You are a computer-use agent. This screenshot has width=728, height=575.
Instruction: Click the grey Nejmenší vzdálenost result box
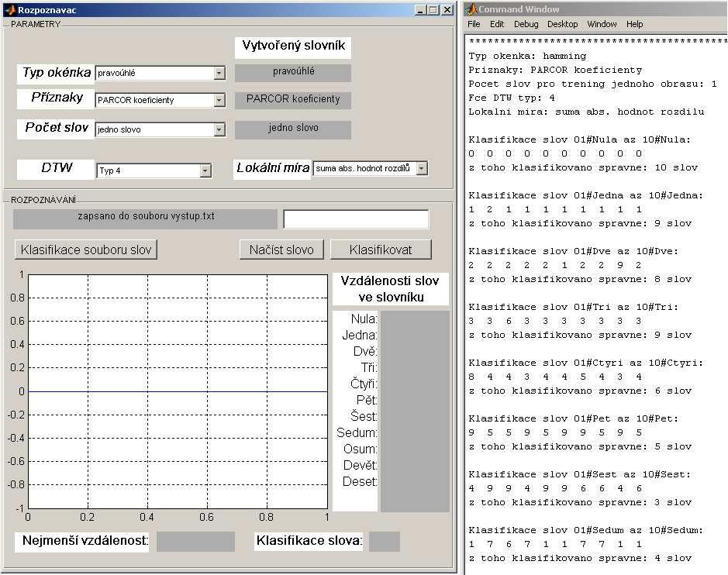(x=195, y=542)
